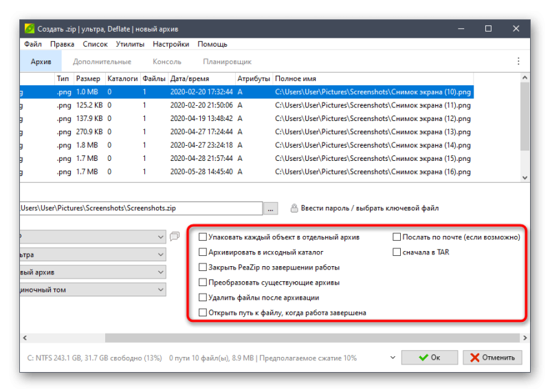Viewport: 550px width, 392px height.
Task: Check 'Преобразовать существующие архивы'
Action: click(x=202, y=282)
